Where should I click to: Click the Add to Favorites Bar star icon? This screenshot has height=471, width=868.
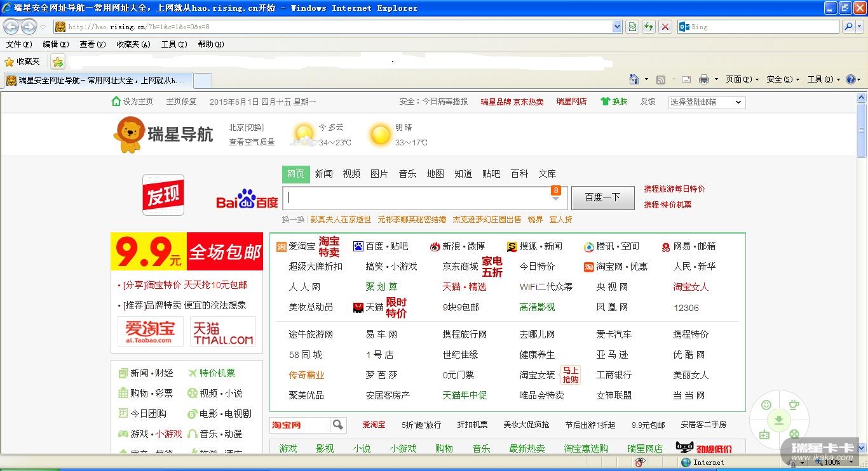[x=58, y=62]
